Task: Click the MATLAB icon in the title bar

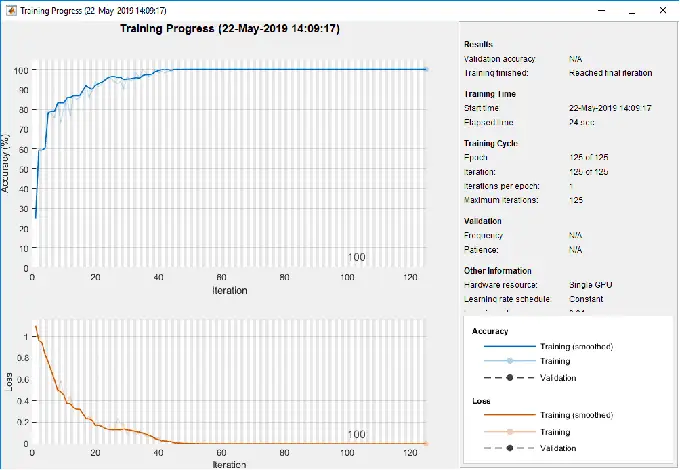Action: tap(10, 10)
